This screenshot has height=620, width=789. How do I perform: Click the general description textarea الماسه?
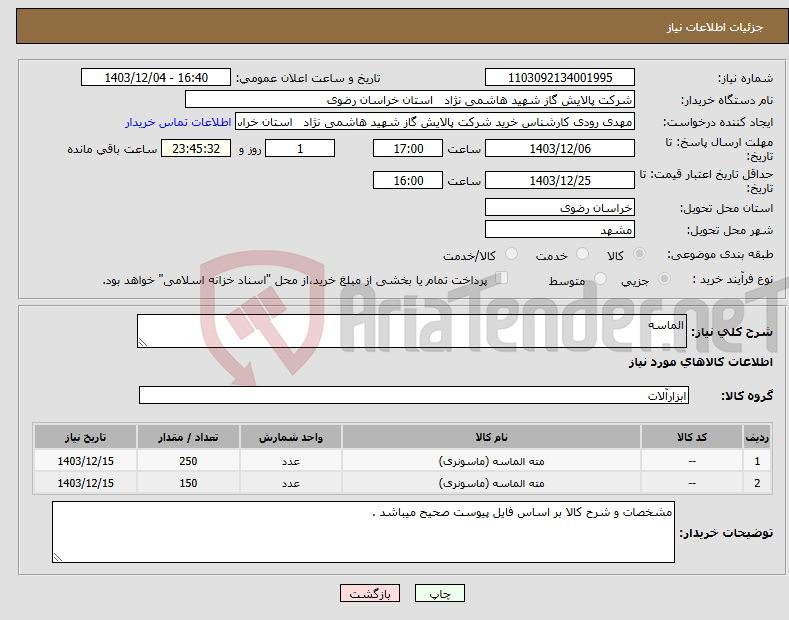click(x=412, y=331)
